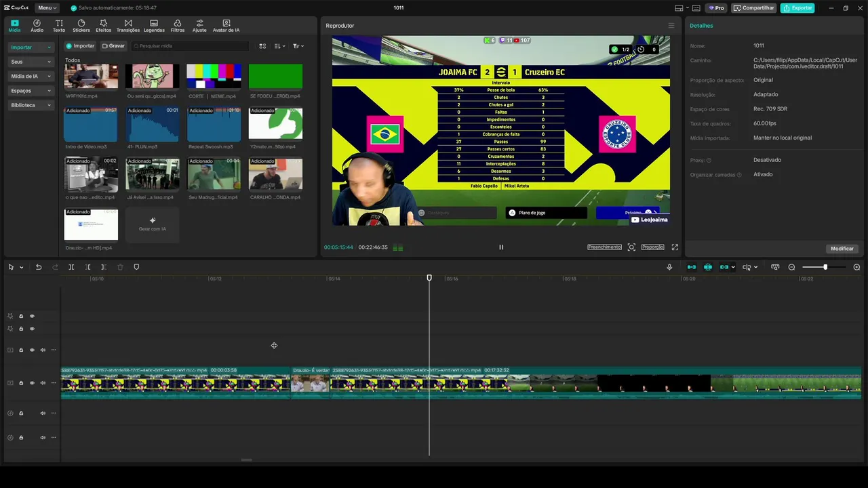Image resolution: width=868 pixels, height=488 pixels.
Task: Expand the Mídia de IA section
Action: click(31, 76)
